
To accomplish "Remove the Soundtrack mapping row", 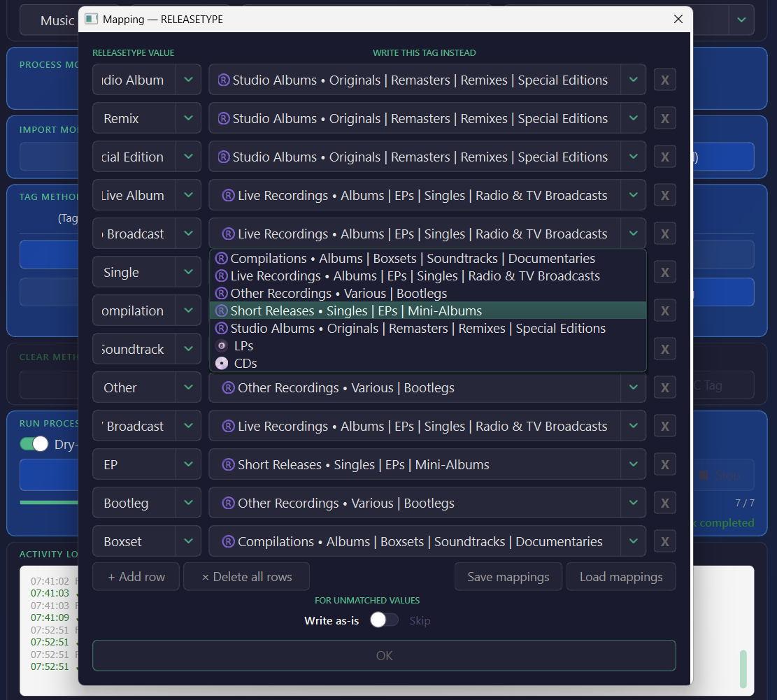I will pyautogui.click(x=664, y=349).
